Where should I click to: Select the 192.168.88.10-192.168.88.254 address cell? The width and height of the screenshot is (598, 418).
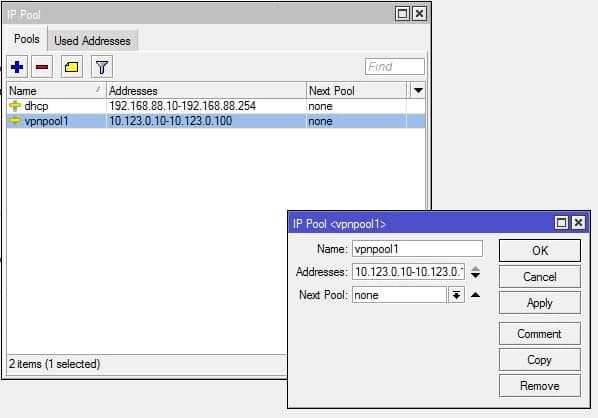coord(206,106)
